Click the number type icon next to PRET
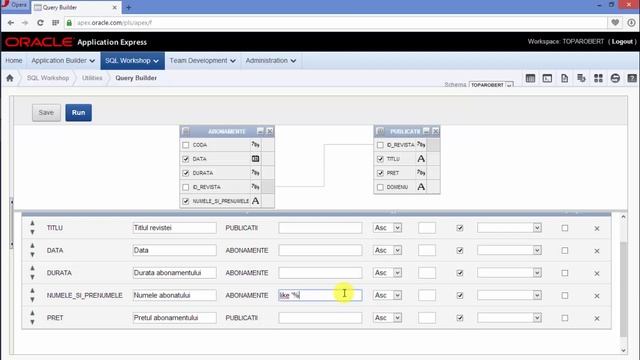Image resolution: width=640 pixels, height=360 pixels. click(x=421, y=173)
